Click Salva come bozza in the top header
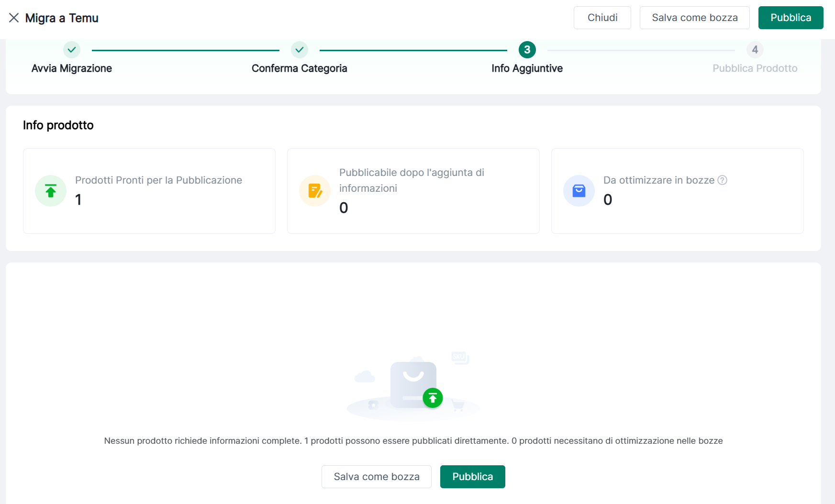 [x=694, y=18]
